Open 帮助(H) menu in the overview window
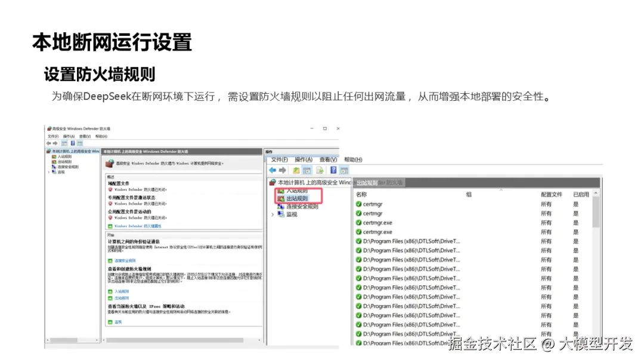Image resolution: width=644 pixels, height=363 pixels. click(101, 137)
